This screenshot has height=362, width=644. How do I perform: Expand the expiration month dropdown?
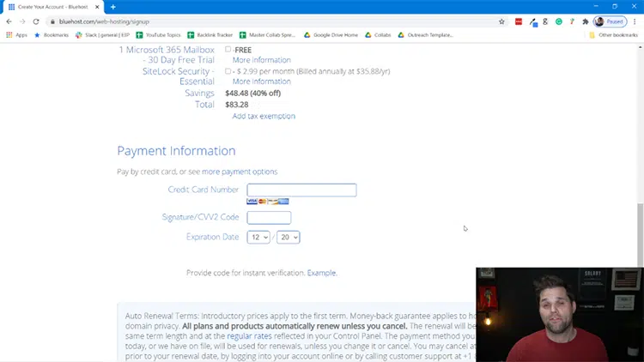258,237
